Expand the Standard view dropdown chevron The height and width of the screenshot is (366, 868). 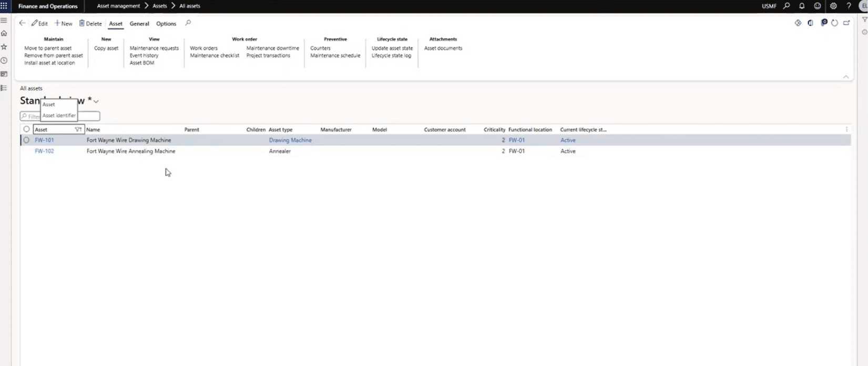pyautogui.click(x=96, y=101)
